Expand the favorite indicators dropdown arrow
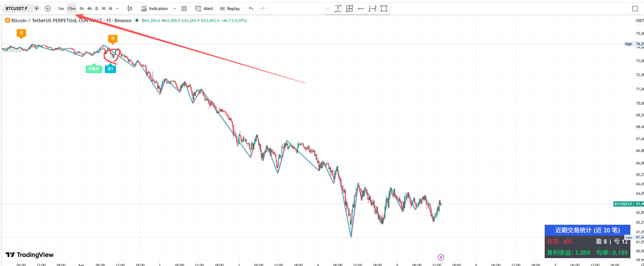 175,9
